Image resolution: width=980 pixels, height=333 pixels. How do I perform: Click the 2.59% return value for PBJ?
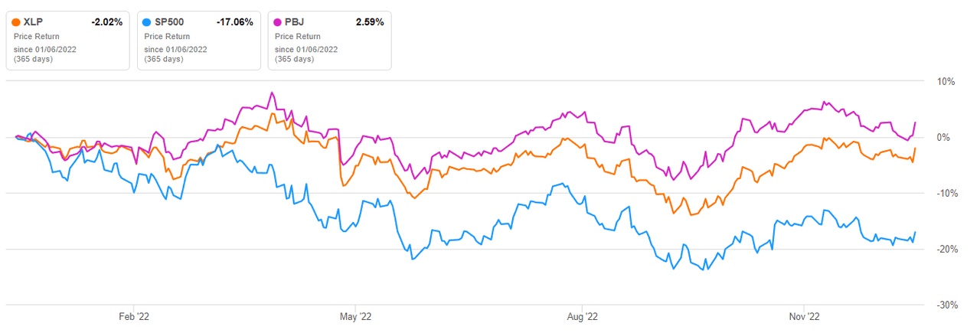click(x=368, y=22)
